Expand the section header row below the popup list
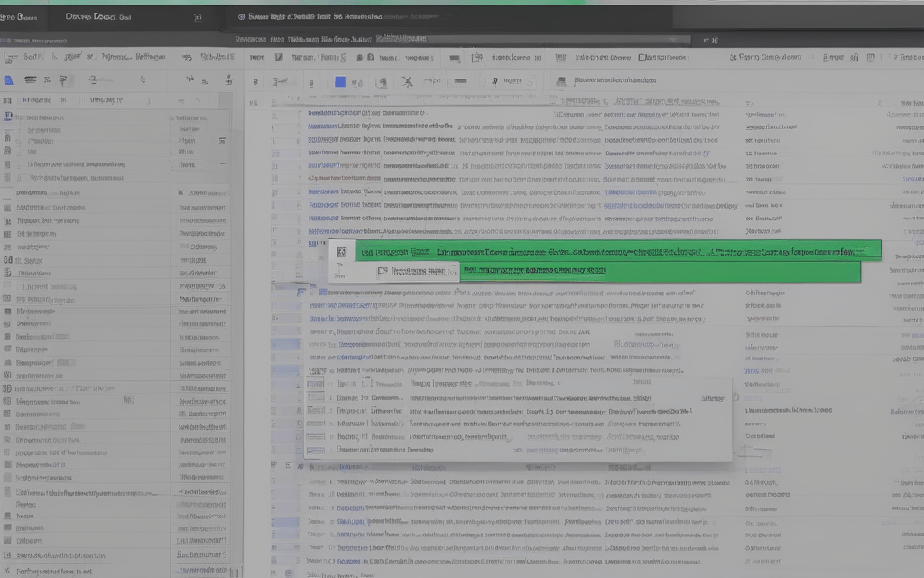 pos(290,466)
